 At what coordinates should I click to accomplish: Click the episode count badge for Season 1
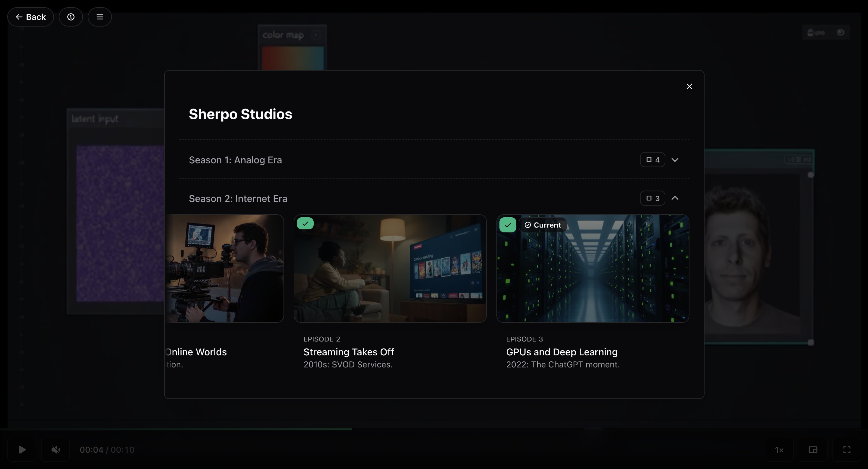pyautogui.click(x=652, y=159)
